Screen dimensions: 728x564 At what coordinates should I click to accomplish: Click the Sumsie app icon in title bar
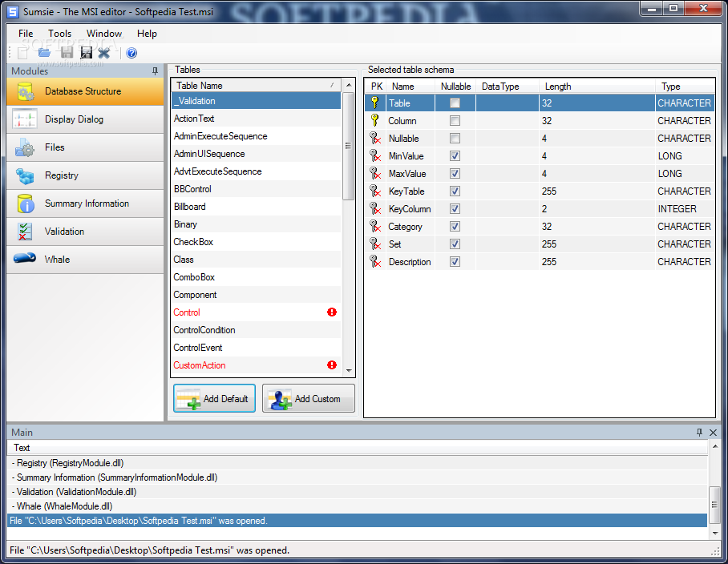click(x=13, y=11)
